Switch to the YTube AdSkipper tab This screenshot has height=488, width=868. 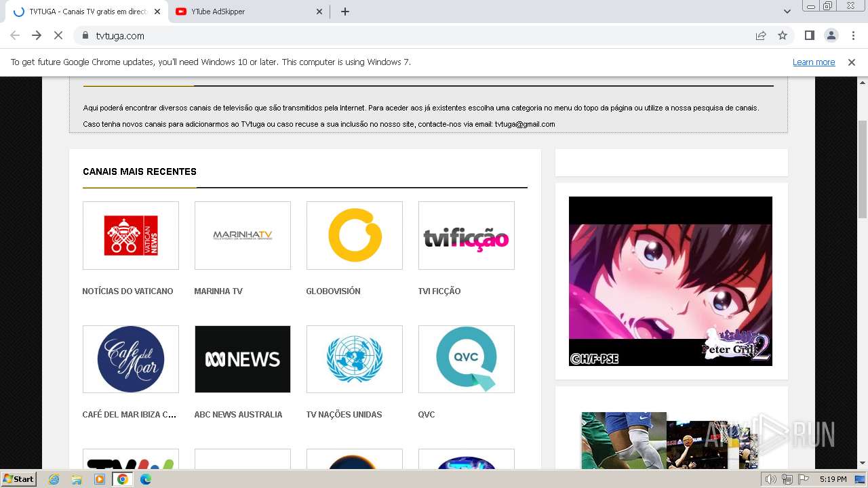pos(249,12)
